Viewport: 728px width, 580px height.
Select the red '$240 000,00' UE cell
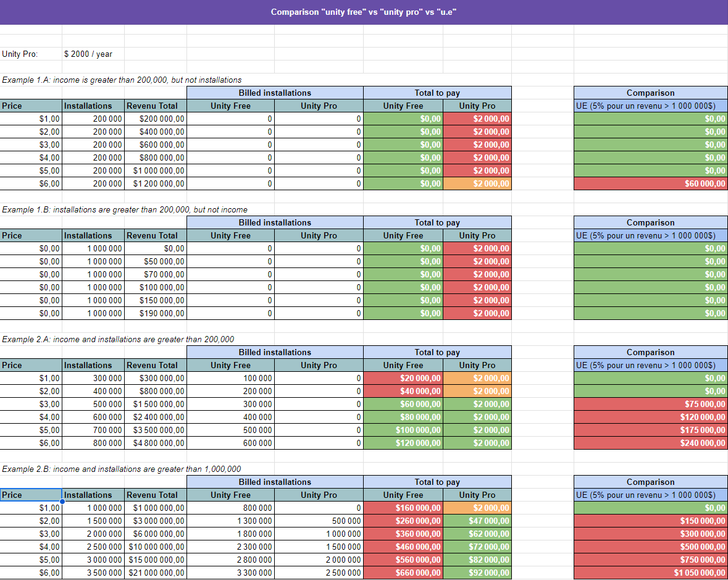(650, 443)
